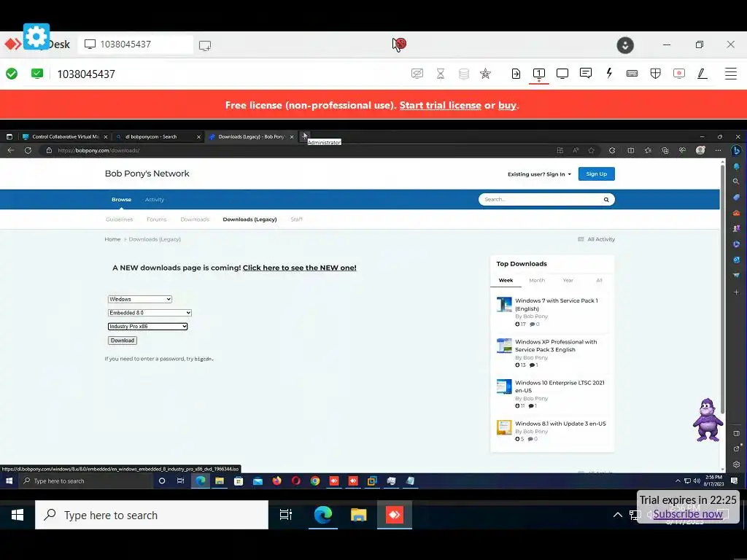
Task: Open Windows 8.1 with Update 3 download
Action: (x=560, y=424)
